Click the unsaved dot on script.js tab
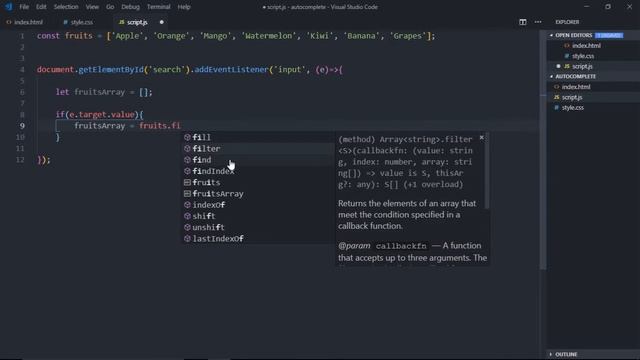Screen dimensions: 640x360 tap(162, 22)
